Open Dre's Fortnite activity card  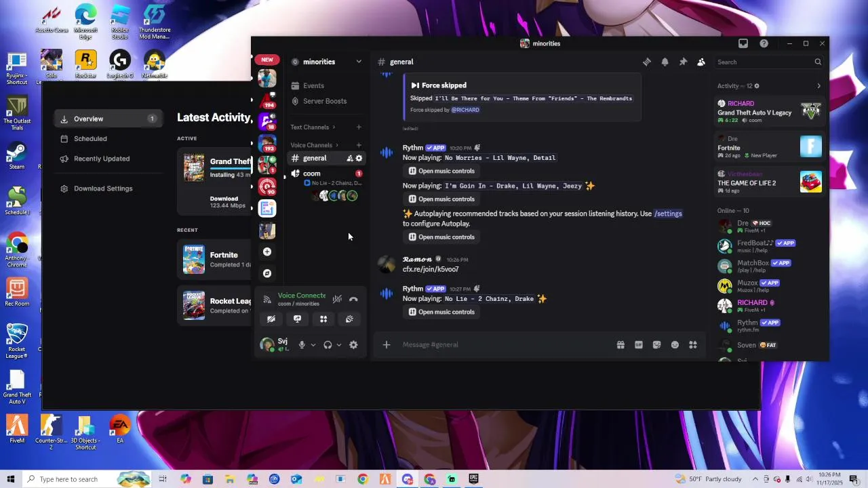click(x=770, y=147)
